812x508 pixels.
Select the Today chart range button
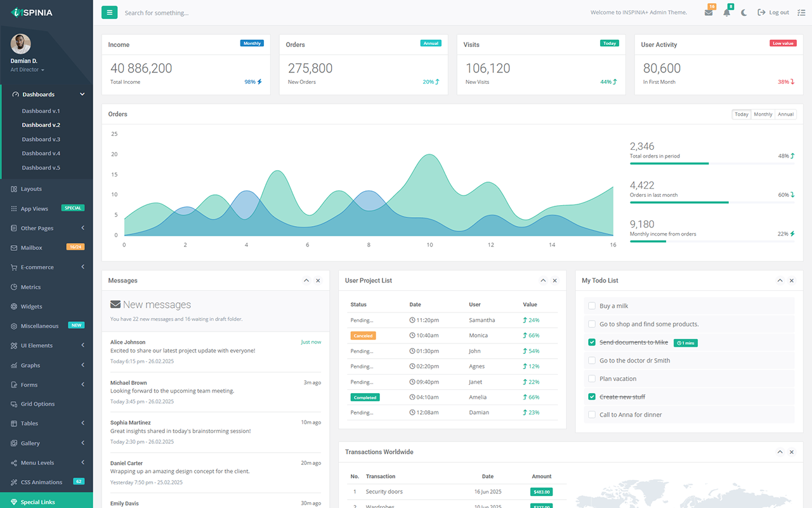pyautogui.click(x=742, y=114)
